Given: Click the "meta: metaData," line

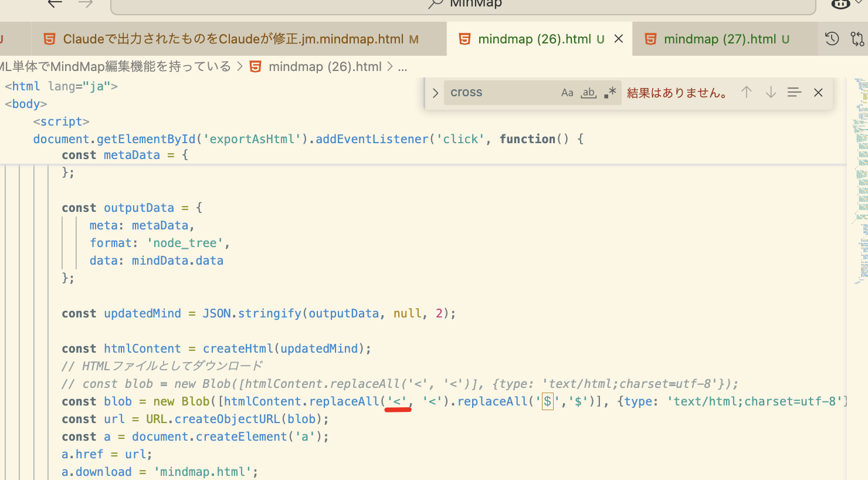Looking at the screenshot, I should tap(142, 225).
